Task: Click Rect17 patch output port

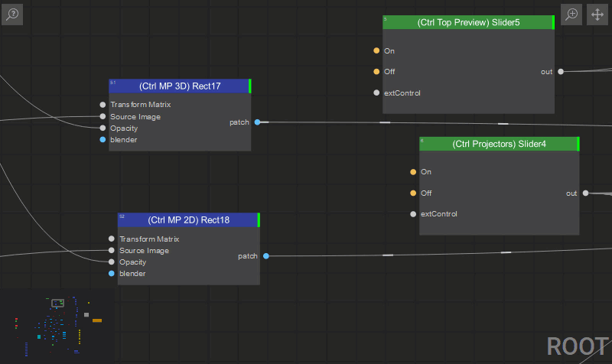Action: click(x=257, y=122)
